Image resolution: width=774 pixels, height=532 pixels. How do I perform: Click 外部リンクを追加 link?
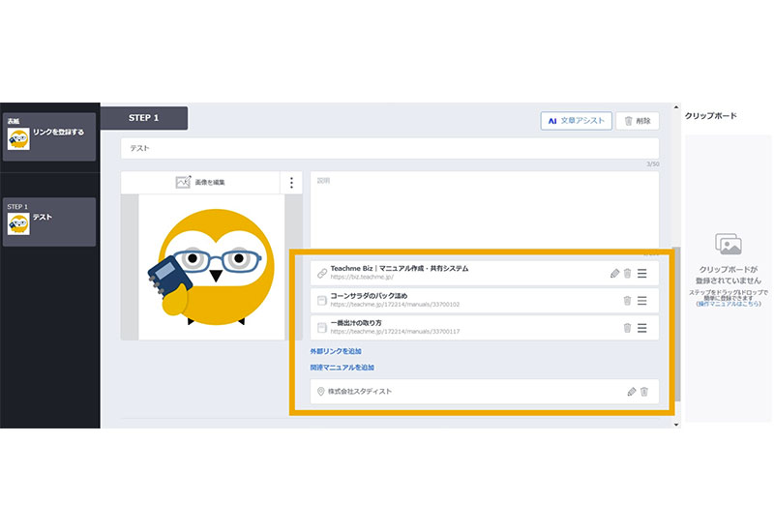336,350
